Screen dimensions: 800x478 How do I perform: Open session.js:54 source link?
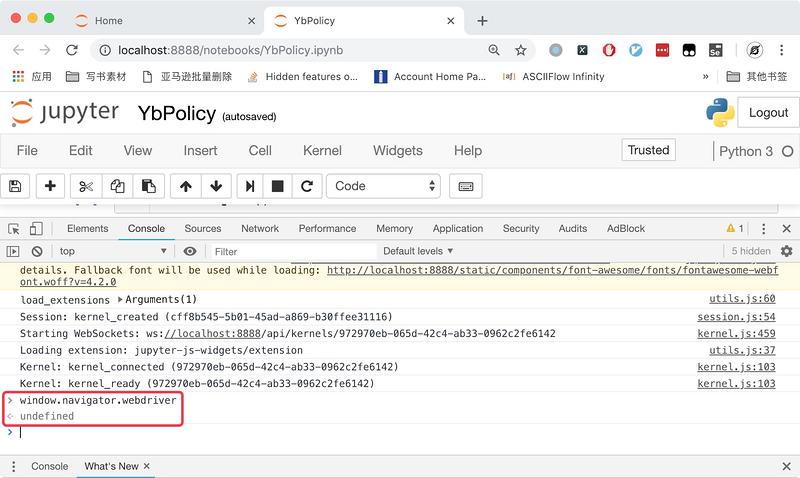(736, 316)
